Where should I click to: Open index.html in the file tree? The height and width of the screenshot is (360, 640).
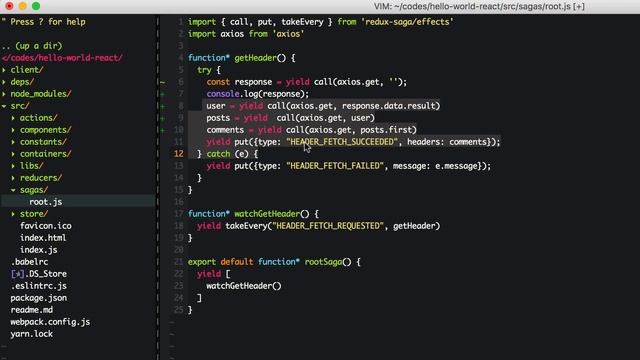click(43, 238)
